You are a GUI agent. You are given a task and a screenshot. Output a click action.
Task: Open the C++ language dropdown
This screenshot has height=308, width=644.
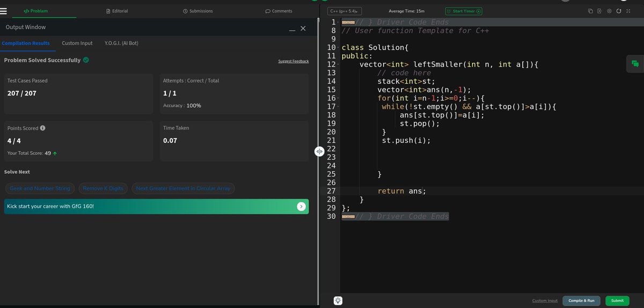345,11
